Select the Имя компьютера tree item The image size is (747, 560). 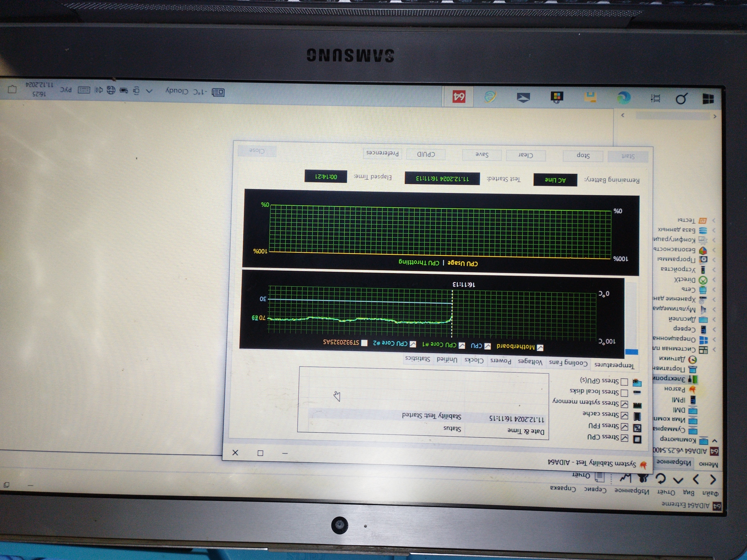pos(675,420)
